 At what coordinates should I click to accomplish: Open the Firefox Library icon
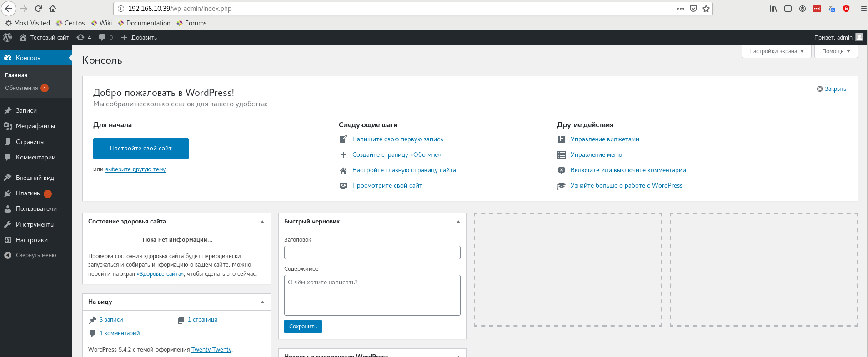coord(773,9)
